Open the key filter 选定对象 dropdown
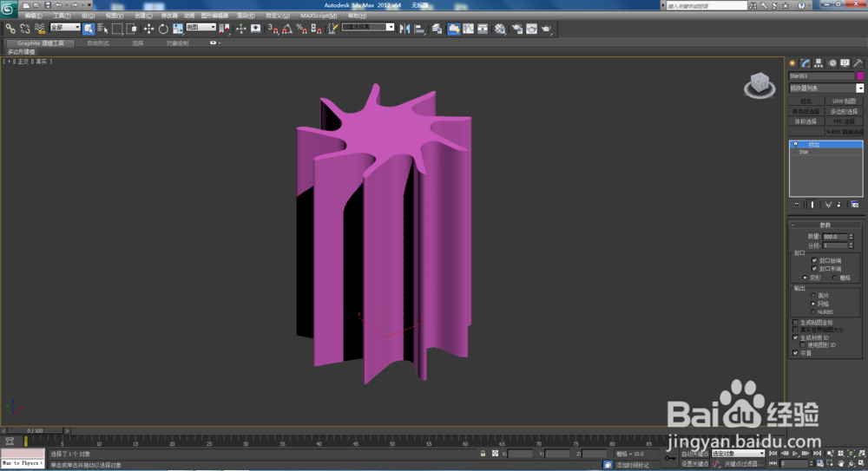The image size is (868, 471). click(737, 454)
